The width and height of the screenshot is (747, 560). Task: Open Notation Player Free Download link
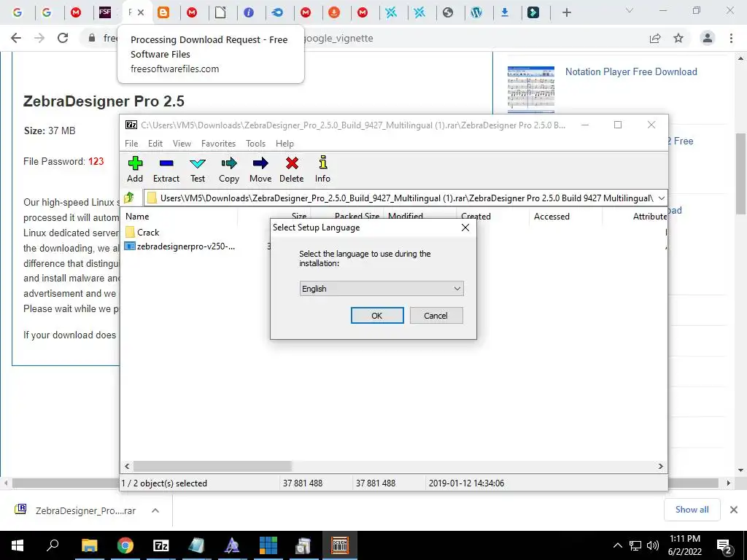(631, 72)
